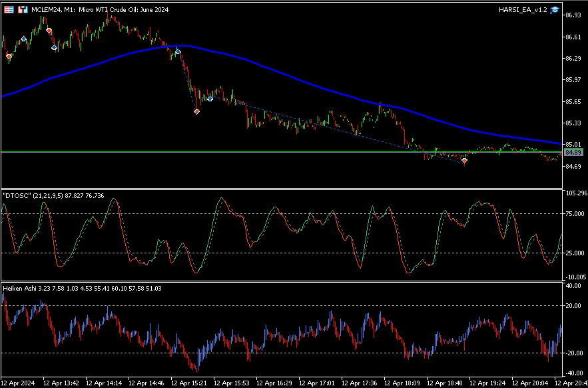Click the 12 Apr 15:53 time label
The height and width of the screenshot is (388, 588).
(232, 383)
